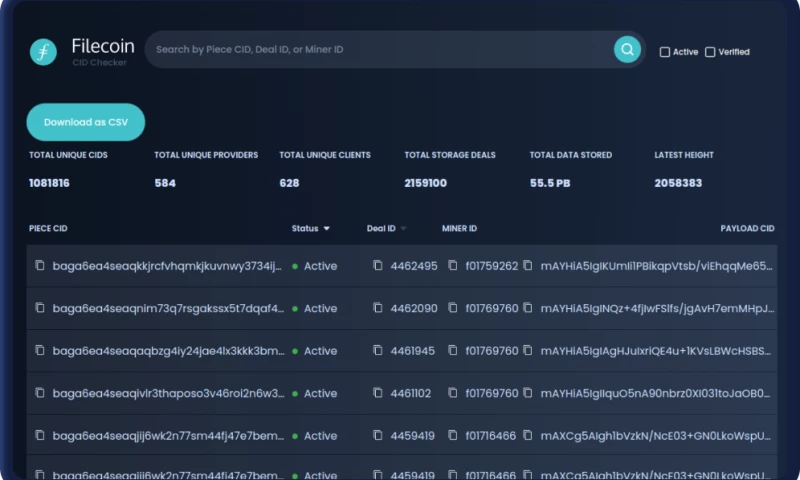Copy piece CID baga6ea4seaqaqbzg4iy24jae4lx3kkk3bm
Image resolution: width=800 pixels, height=480 pixels.
coord(39,350)
